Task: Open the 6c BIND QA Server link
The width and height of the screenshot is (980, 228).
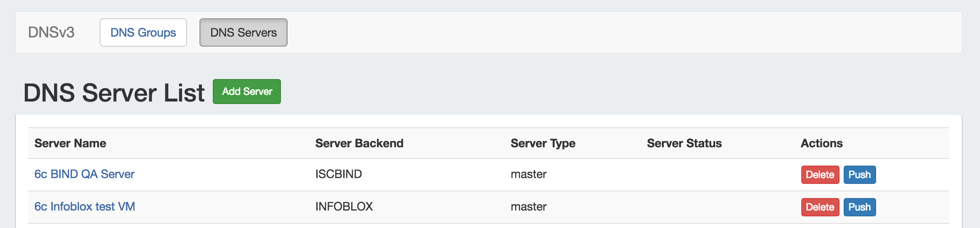Action: [x=84, y=174]
